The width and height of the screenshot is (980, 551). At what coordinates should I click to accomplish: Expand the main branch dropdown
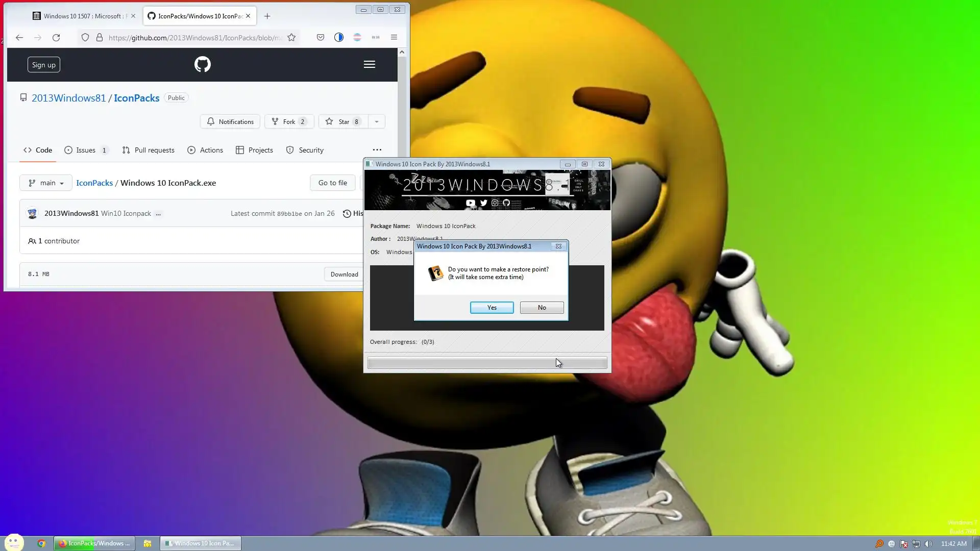[x=46, y=183]
